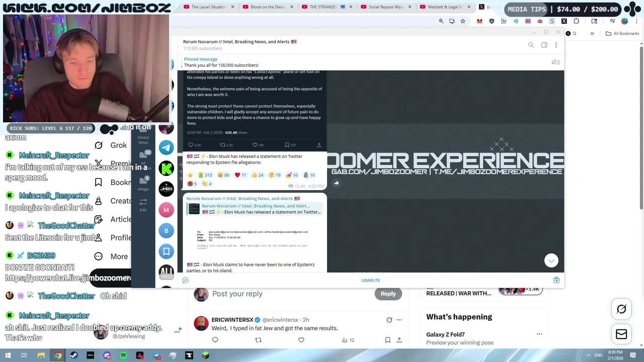Like the ERICWINTERSX reply
This screenshot has height=362, width=644.
click(301, 340)
